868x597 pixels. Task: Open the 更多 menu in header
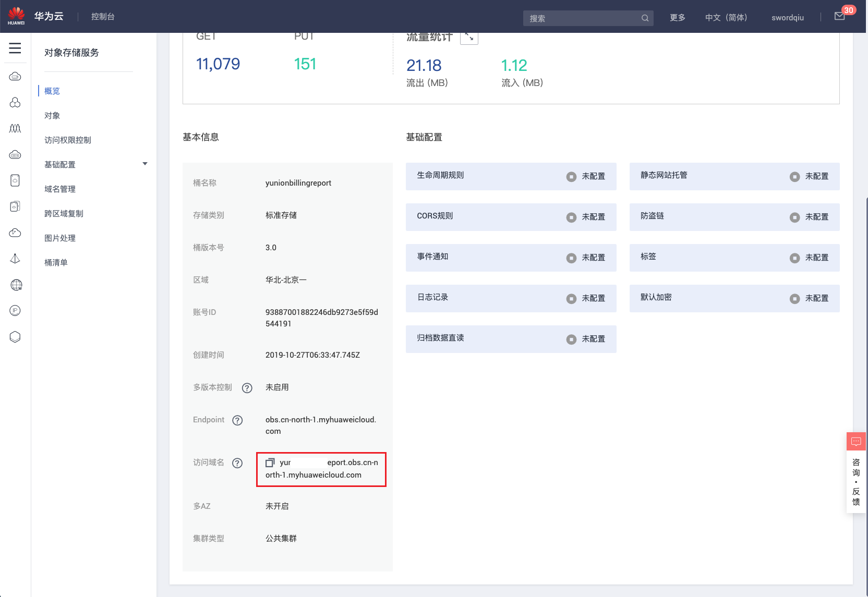tap(677, 18)
